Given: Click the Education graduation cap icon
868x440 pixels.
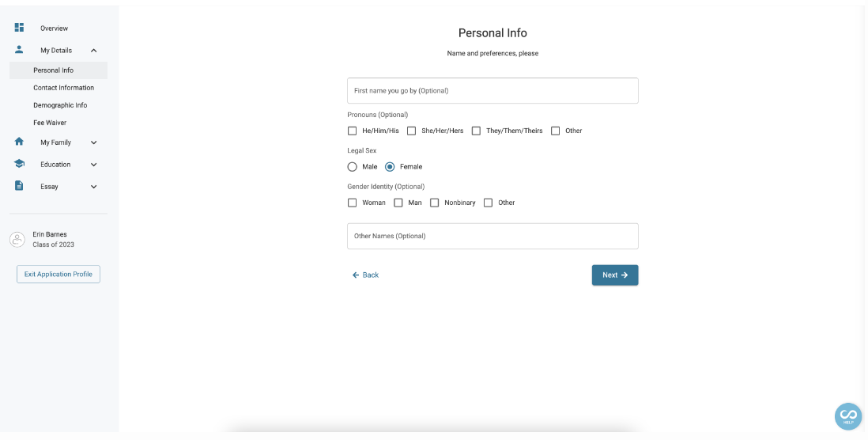Looking at the screenshot, I should tap(20, 164).
